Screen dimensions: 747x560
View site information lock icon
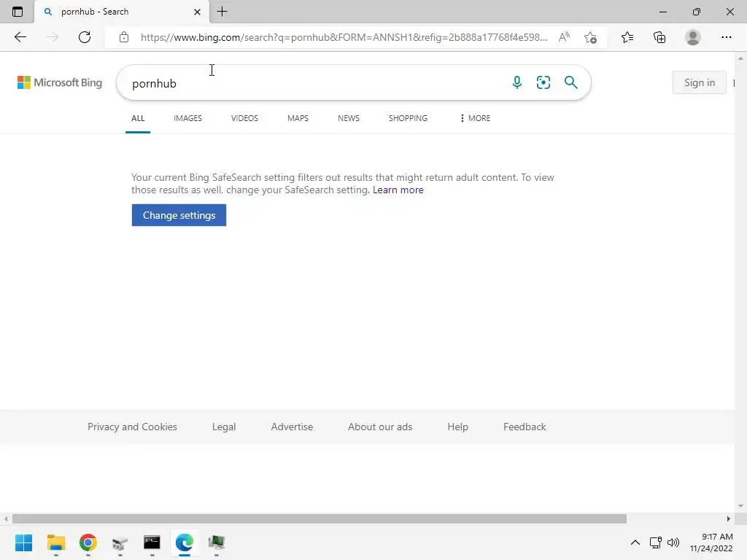124,37
